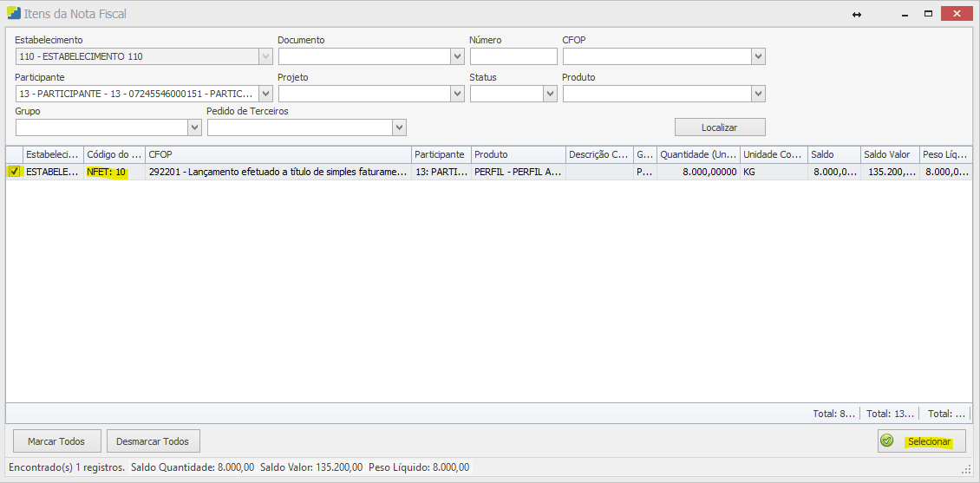The width and height of the screenshot is (980, 483).
Task: Click the green check icon on Selecionar
Action: (x=886, y=441)
